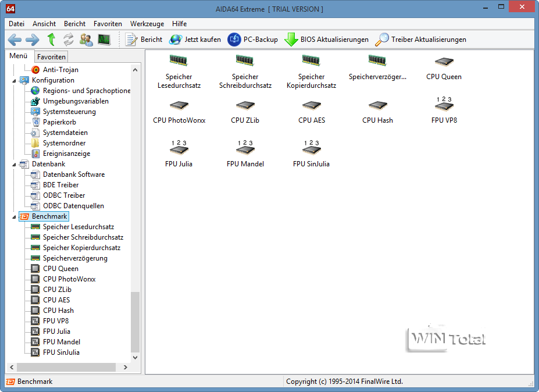Select ODBC Datenquellen in the tree
539x392 pixels.
(x=73, y=206)
